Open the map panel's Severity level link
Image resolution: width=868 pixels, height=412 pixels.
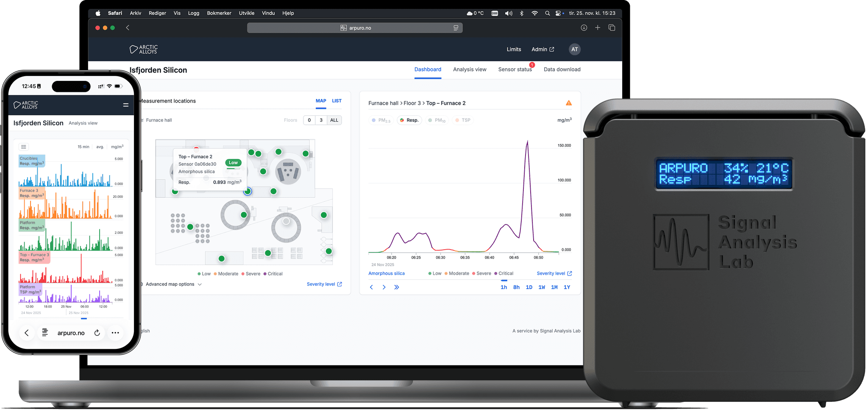pyautogui.click(x=324, y=284)
